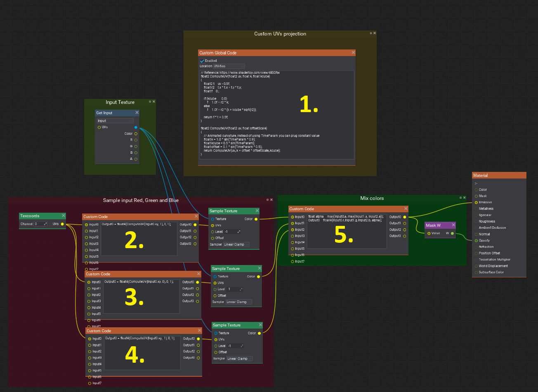Remove the Texcoords node with its X
Screen dimensions: 538x392
tap(64, 216)
